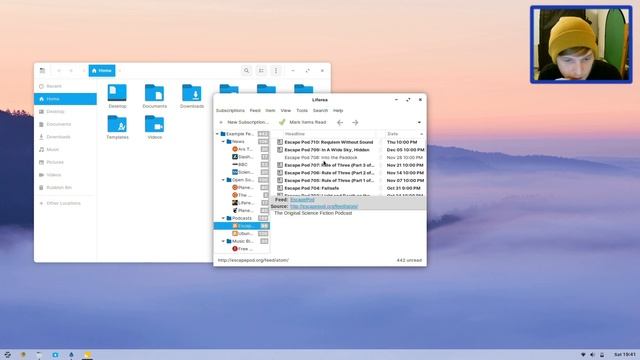Click the search icon in Files header
The width and height of the screenshot is (640, 360).
click(x=246, y=71)
